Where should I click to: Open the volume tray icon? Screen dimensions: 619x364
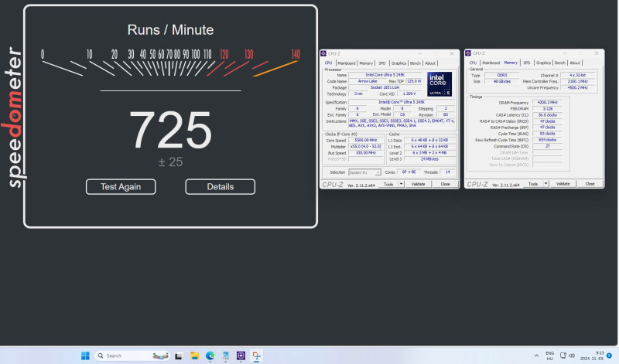point(572,355)
